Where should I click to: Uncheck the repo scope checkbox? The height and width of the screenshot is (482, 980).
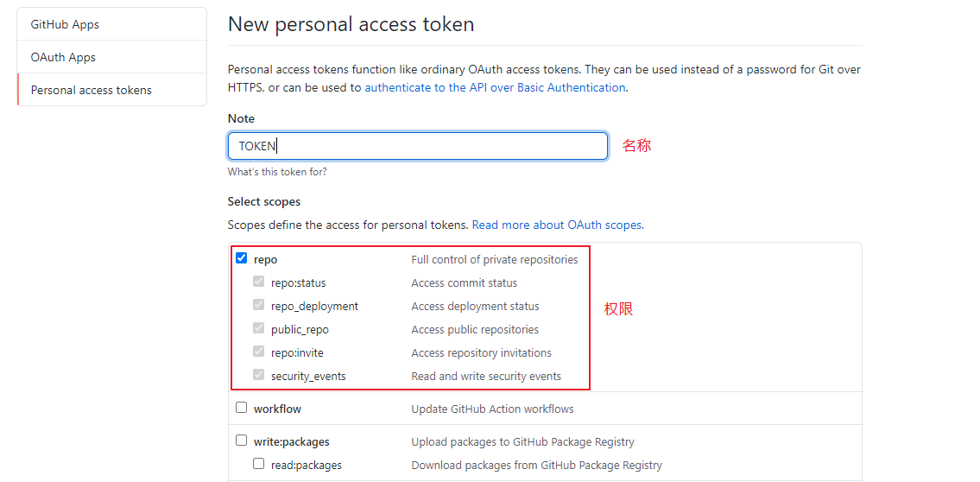pos(241,257)
